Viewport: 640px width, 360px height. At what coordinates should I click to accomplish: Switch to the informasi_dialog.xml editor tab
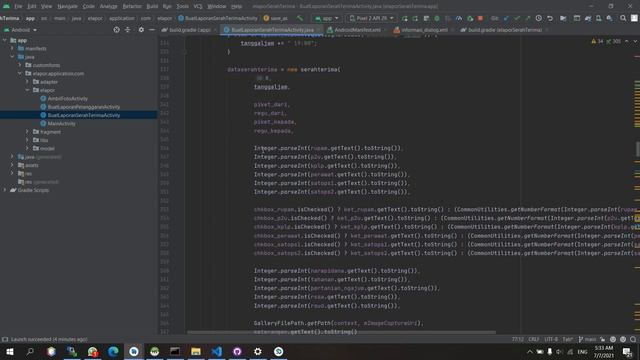coord(421,30)
